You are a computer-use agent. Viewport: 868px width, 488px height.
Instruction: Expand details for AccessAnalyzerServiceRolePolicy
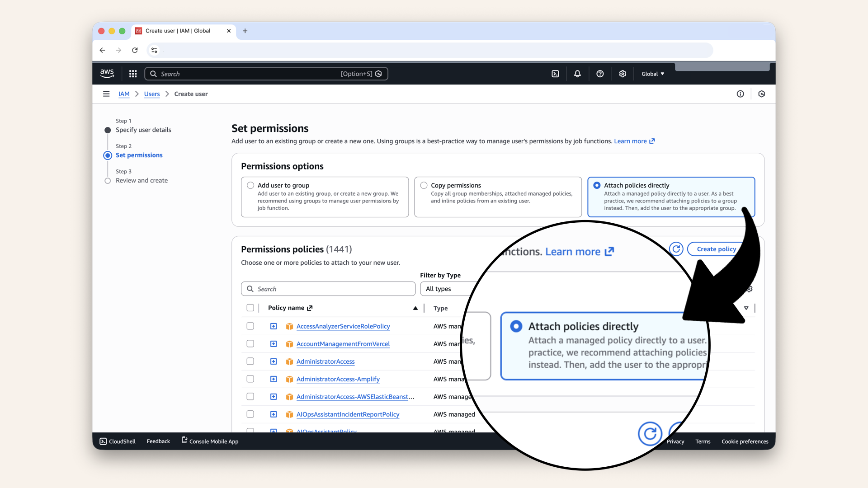pos(274,326)
